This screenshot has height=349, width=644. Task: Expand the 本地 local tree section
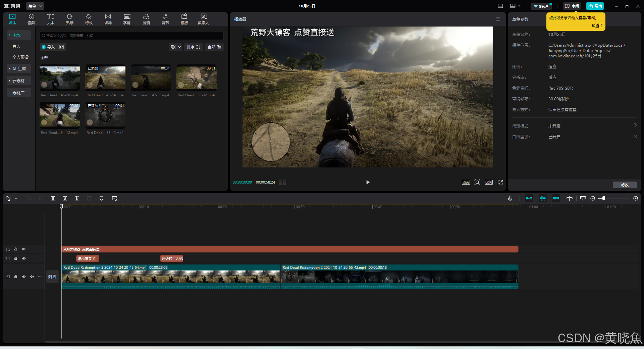(x=19, y=35)
